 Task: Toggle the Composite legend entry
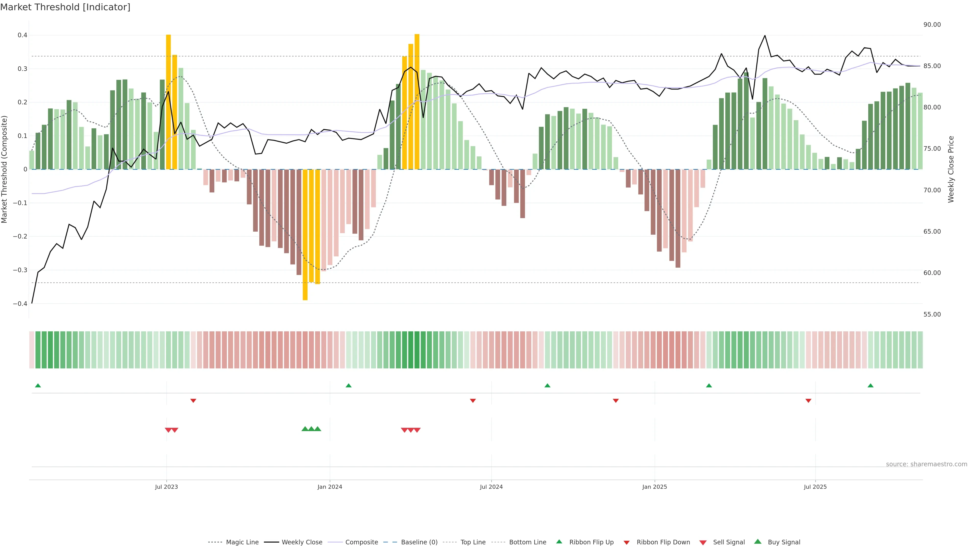pos(361,542)
